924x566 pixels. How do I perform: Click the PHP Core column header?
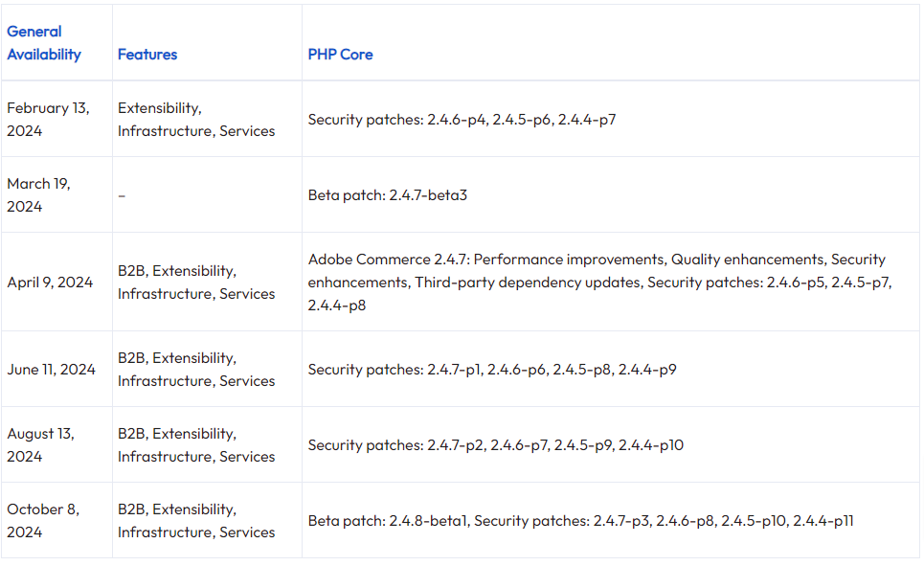(x=340, y=55)
